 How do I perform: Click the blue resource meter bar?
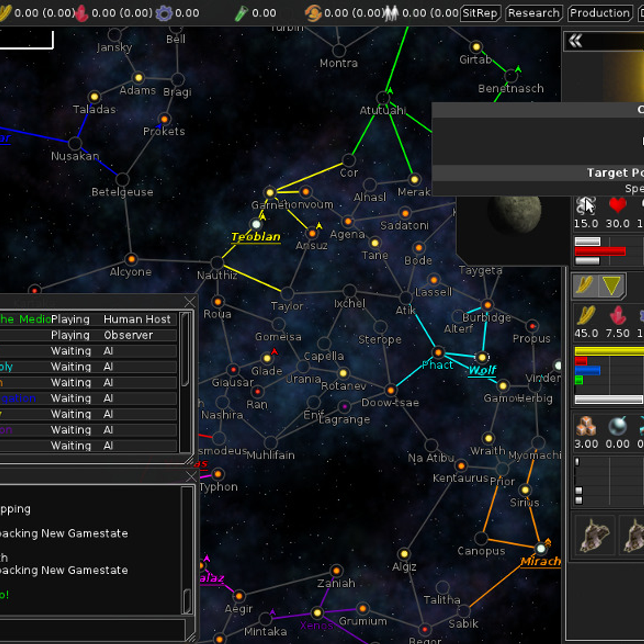[x=588, y=370]
